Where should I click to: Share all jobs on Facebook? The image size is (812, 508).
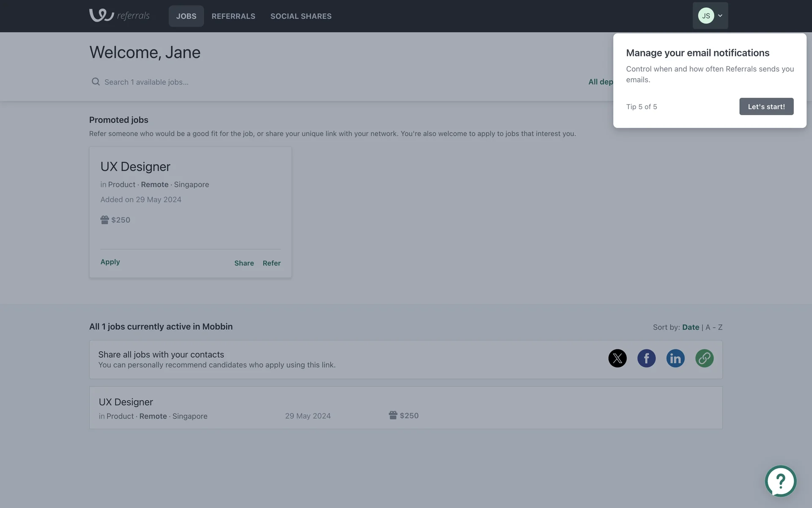(x=646, y=359)
